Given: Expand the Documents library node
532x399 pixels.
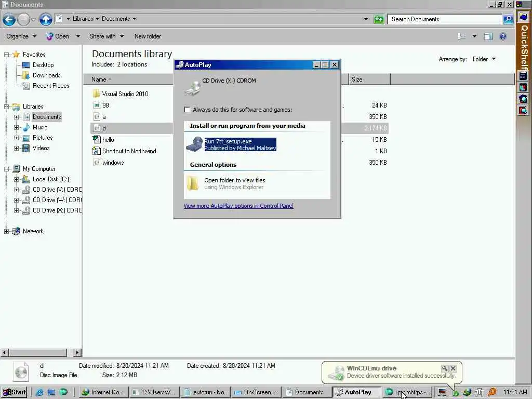Looking at the screenshot, I should pos(16,117).
